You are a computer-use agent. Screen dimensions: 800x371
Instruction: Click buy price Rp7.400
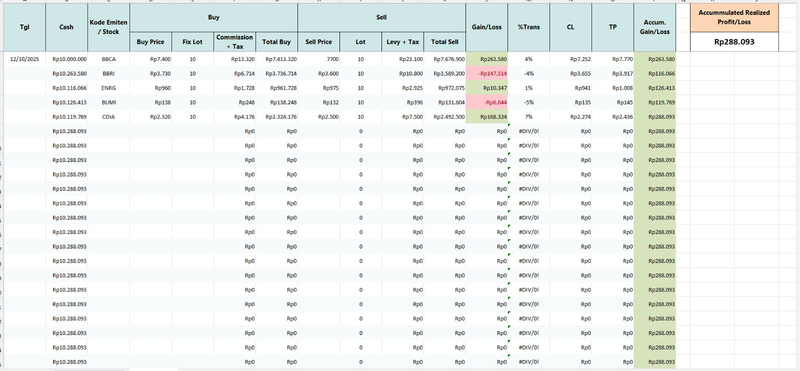(x=151, y=59)
